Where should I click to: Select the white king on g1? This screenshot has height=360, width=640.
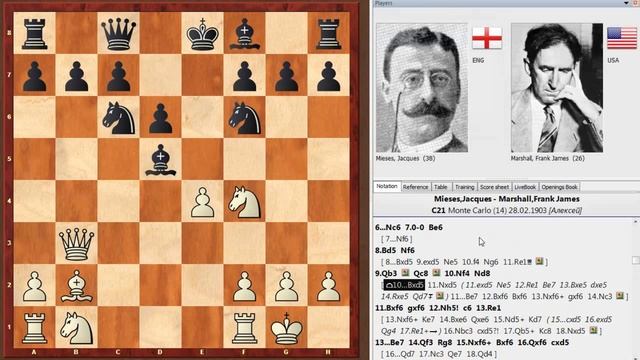[x=287, y=328]
